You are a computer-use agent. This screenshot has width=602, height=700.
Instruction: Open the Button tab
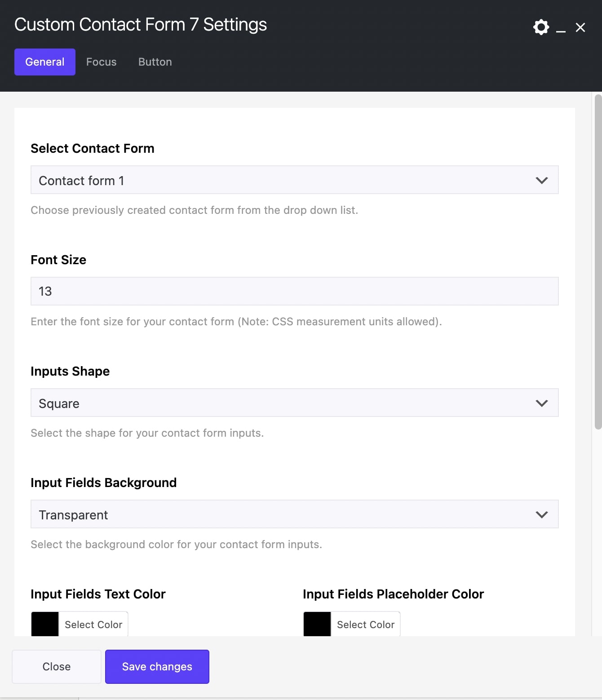click(155, 62)
